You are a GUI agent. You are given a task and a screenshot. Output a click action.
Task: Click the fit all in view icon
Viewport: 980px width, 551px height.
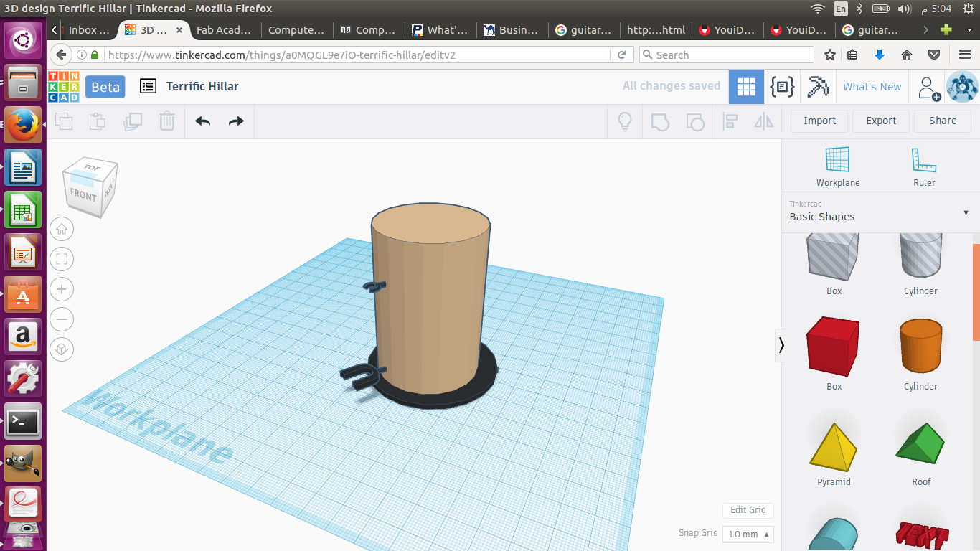62,259
